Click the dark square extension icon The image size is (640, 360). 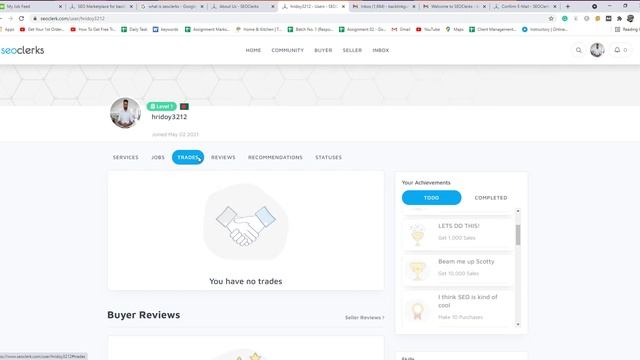(x=609, y=18)
